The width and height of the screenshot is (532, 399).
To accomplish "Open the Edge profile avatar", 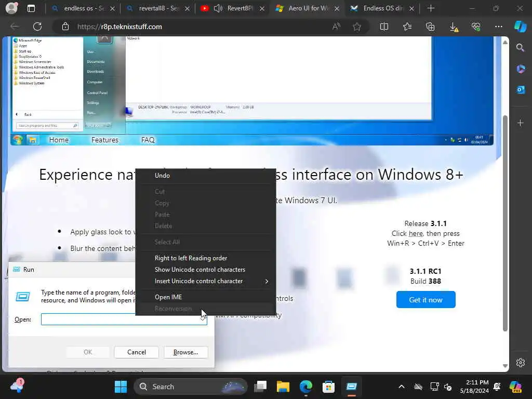I will [11, 8].
